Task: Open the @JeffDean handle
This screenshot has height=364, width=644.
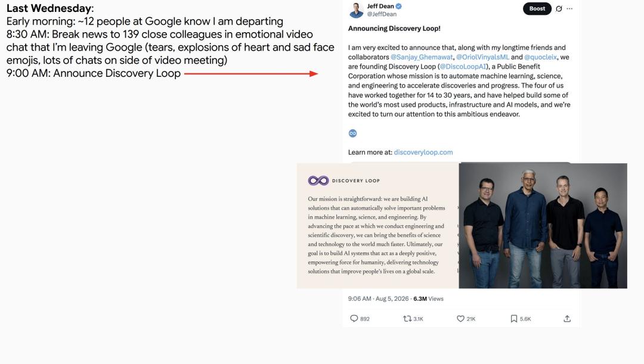Action: 382,14
